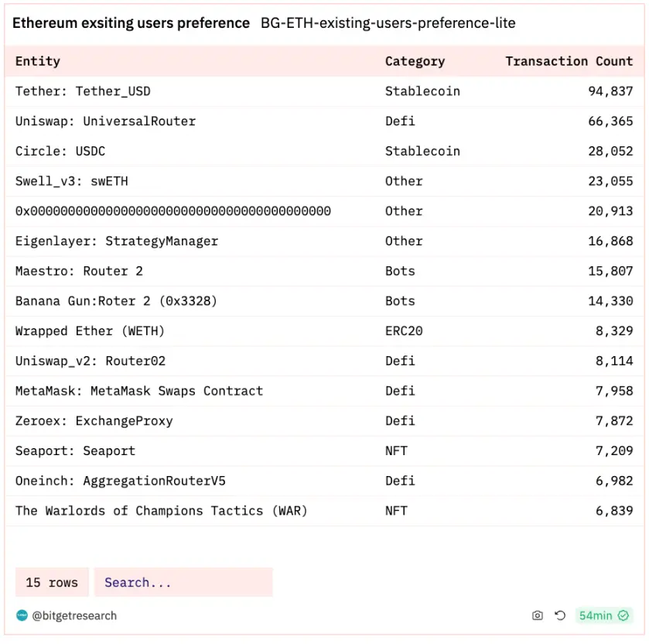649x644 pixels.
Task: Sort by Transaction Count column header
Action: (569, 61)
